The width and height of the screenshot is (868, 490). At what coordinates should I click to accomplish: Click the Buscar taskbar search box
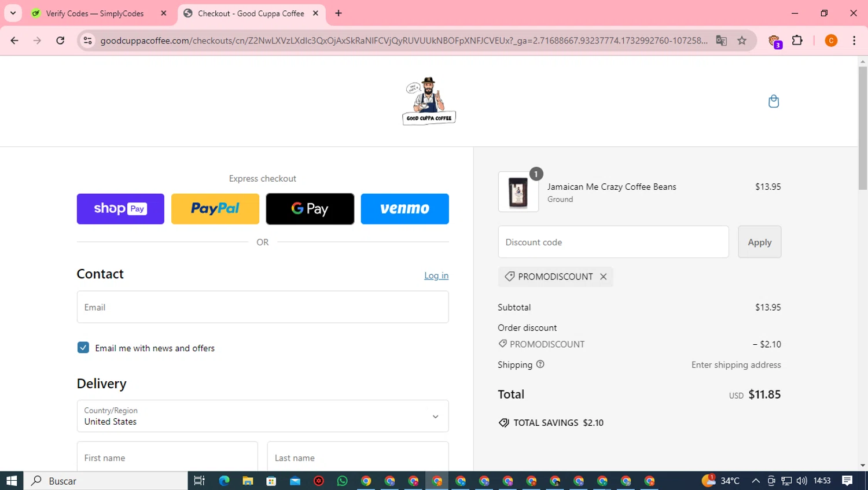tap(105, 481)
